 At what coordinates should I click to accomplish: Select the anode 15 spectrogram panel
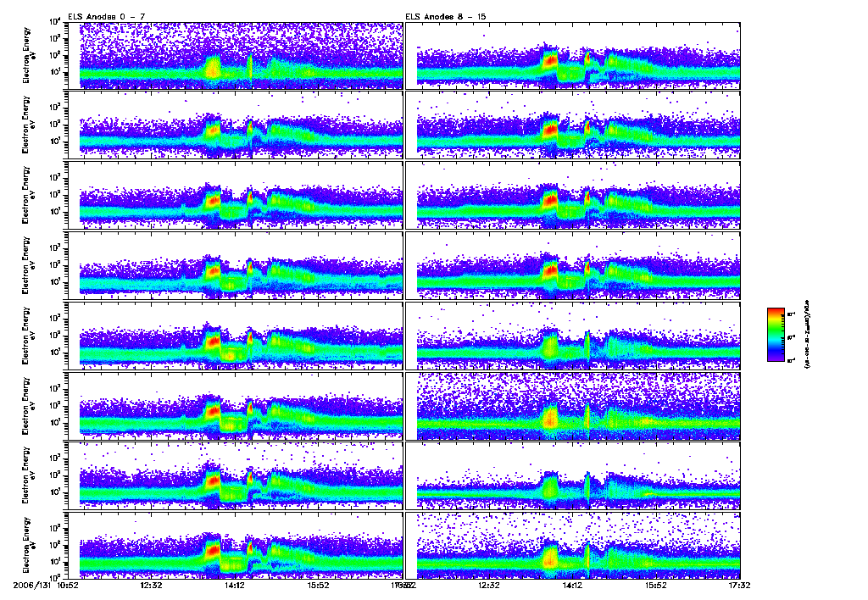coord(573,546)
